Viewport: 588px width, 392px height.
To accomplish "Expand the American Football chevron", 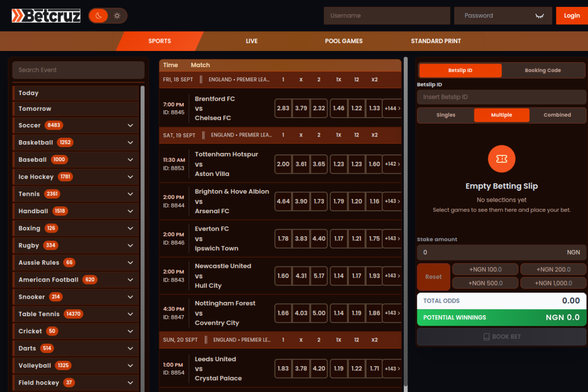I will click(130, 280).
